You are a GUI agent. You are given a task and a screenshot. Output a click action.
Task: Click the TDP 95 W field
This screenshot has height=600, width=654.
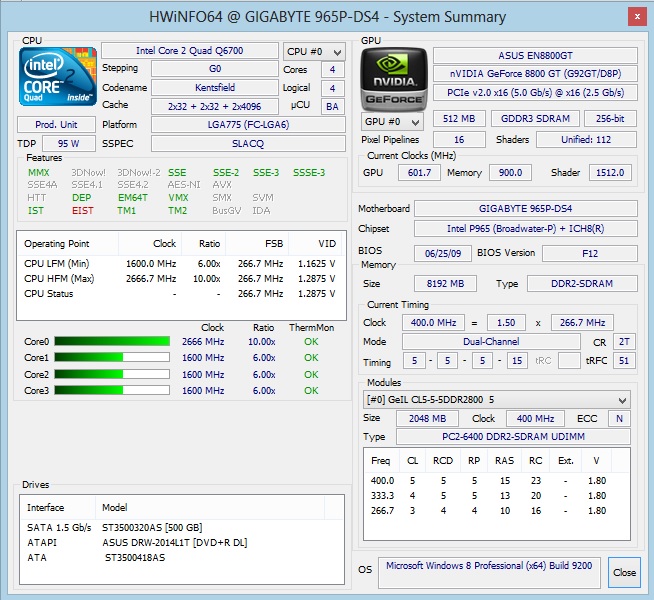click(69, 144)
